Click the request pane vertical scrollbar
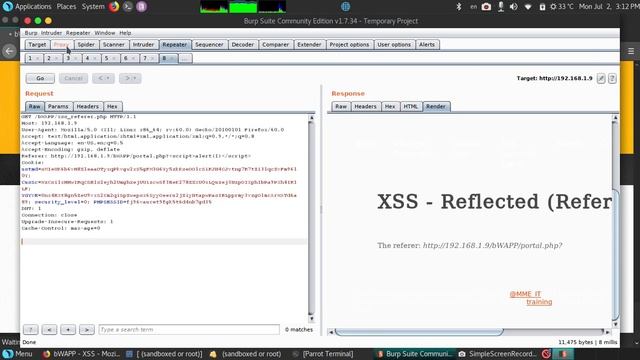Viewport: 640px width, 360px height. pyautogui.click(x=312, y=218)
